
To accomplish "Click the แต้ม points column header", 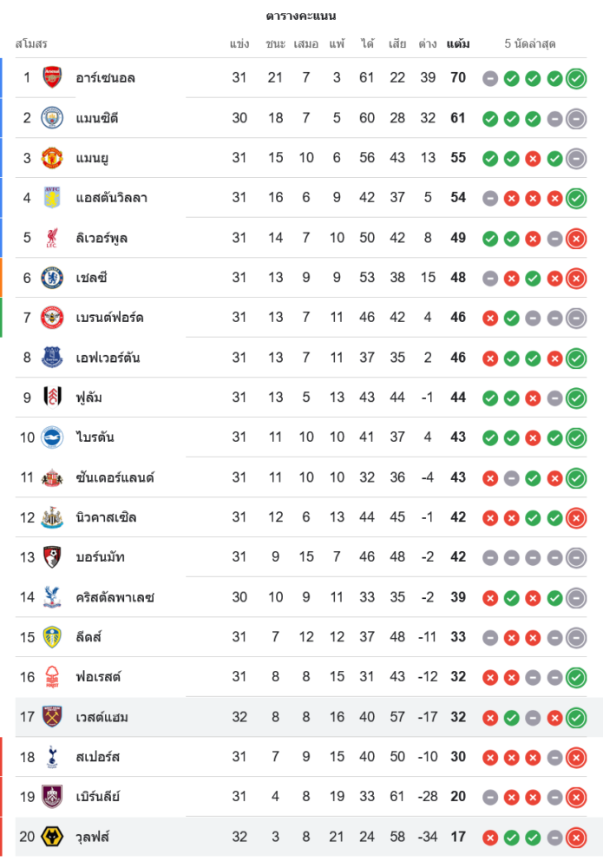I will [458, 43].
